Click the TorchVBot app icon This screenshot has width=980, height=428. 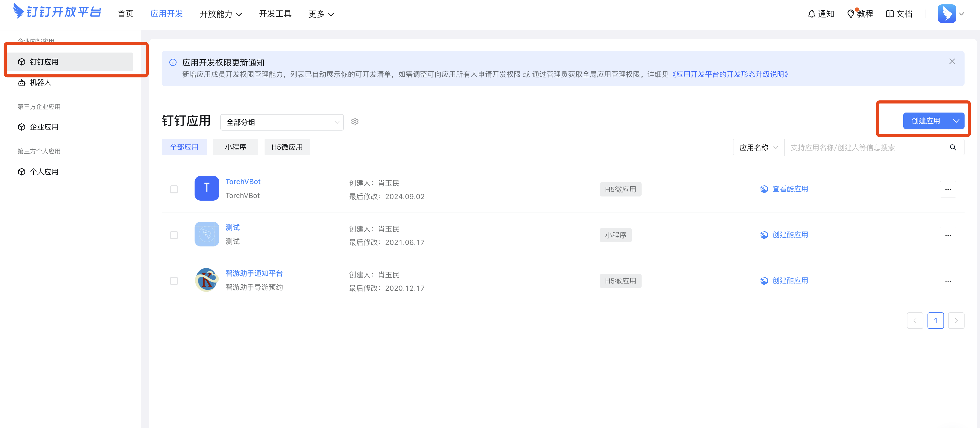coord(207,188)
